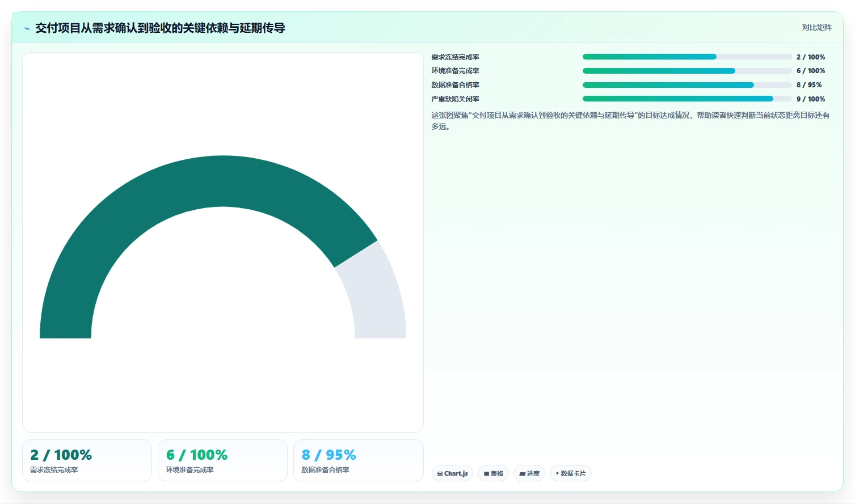The height and width of the screenshot is (504, 855).
Task: Click the Chart.js tag chip
Action: [452, 473]
